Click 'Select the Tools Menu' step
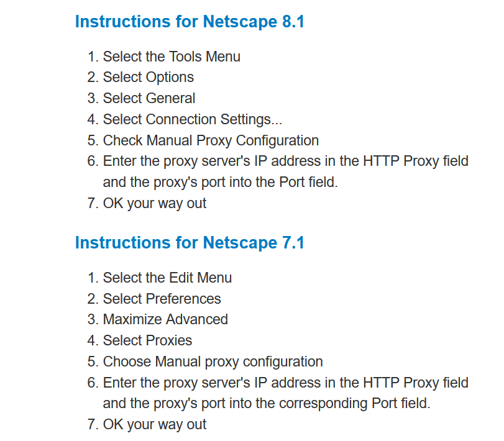Image resolution: width=504 pixels, height=441 pixels. click(172, 57)
